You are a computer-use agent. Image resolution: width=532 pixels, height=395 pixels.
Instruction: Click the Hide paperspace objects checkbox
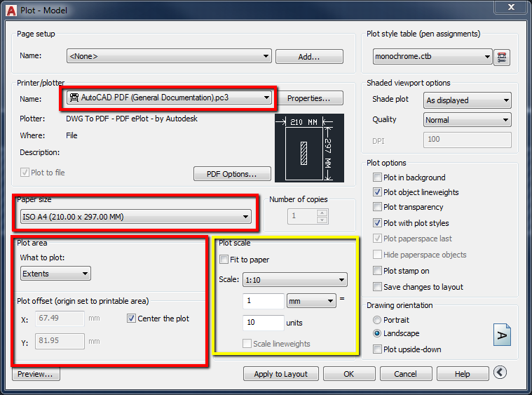coord(377,255)
